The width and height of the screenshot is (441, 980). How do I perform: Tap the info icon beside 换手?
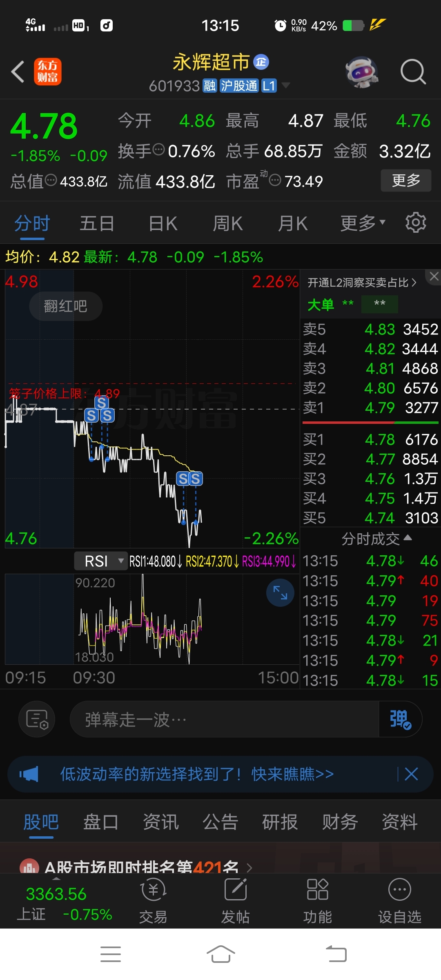click(158, 149)
